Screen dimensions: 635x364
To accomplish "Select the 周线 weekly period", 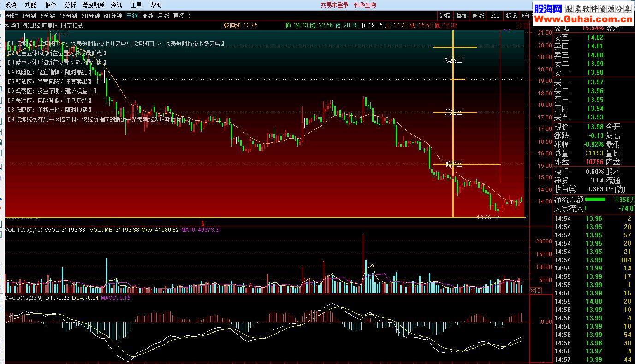I will (148, 16).
